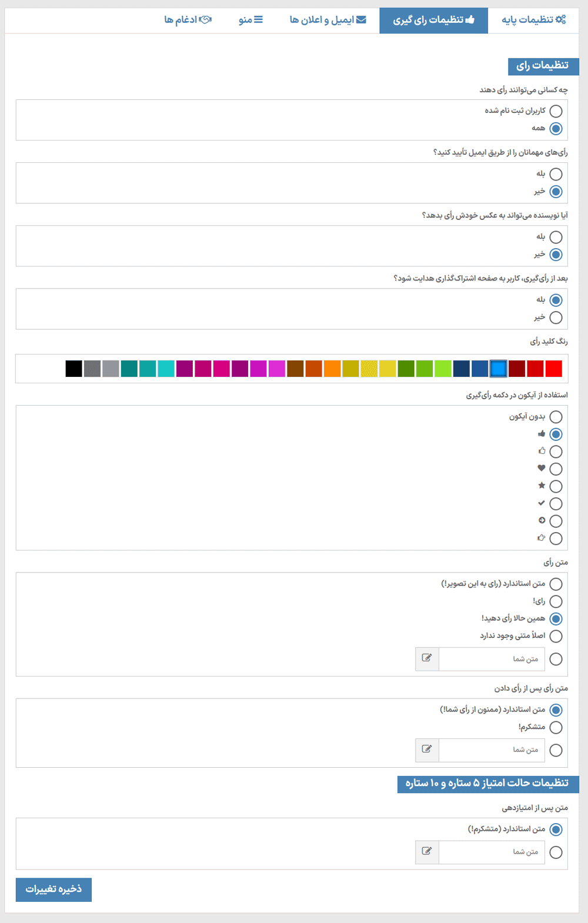Open the 'منو' tab
Image resolution: width=588 pixels, height=923 pixels.
[x=250, y=20]
